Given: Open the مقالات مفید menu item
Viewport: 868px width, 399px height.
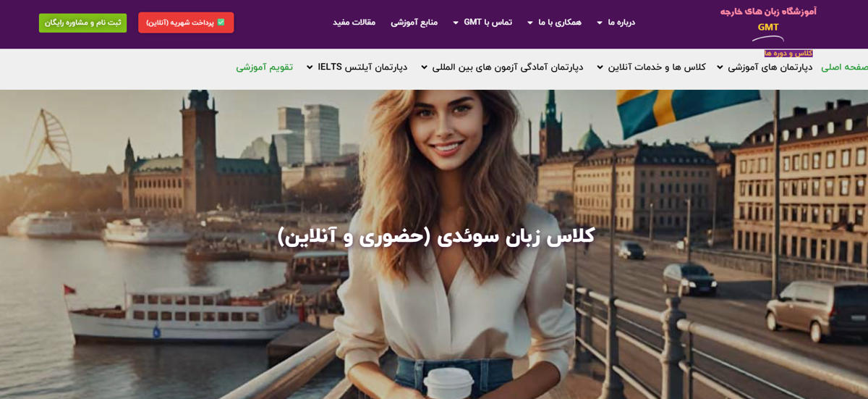Looking at the screenshot, I should 354,22.
